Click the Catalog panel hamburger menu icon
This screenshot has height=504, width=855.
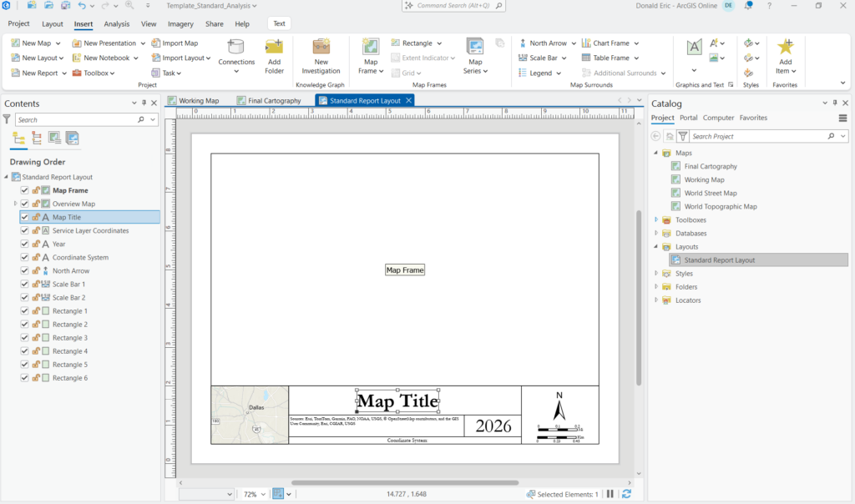coord(842,118)
